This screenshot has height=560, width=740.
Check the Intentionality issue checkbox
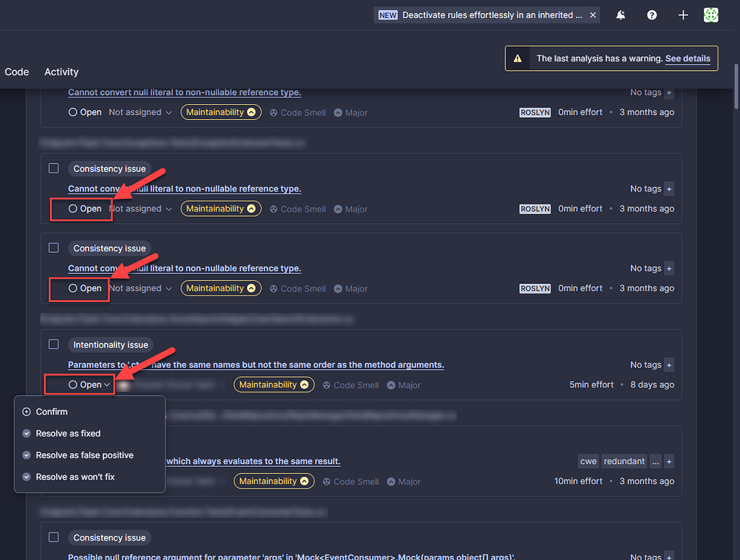tap(53, 344)
